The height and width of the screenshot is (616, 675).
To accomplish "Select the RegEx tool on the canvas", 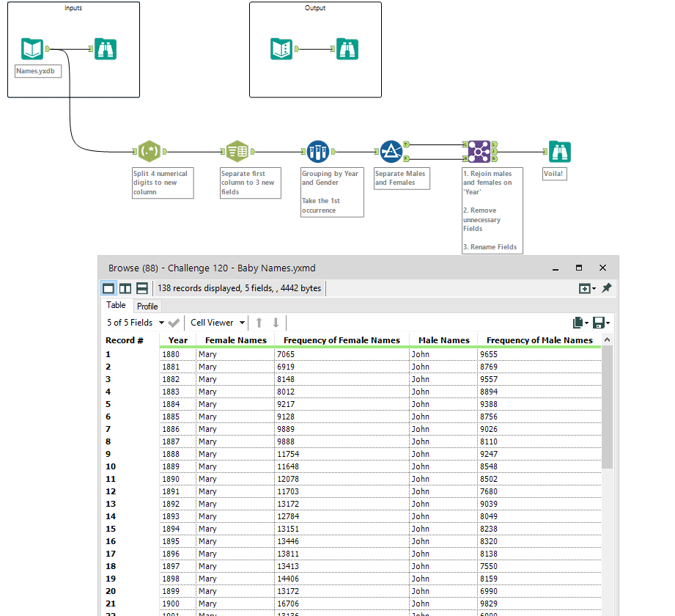I will click(150, 152).
